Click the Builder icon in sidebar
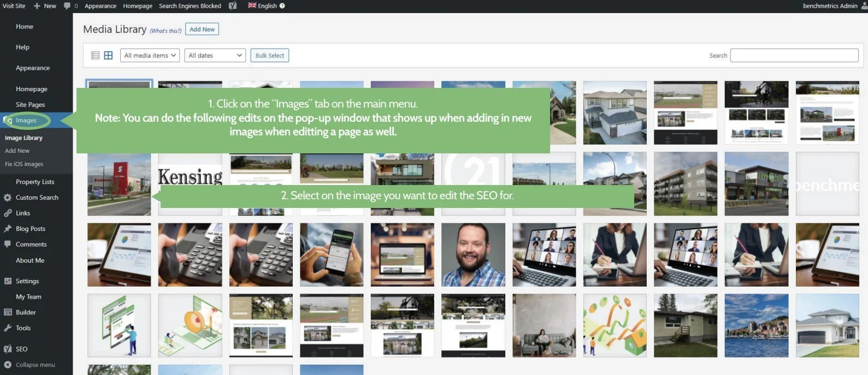This screenshot has height=375, width=868. point(7,312)
